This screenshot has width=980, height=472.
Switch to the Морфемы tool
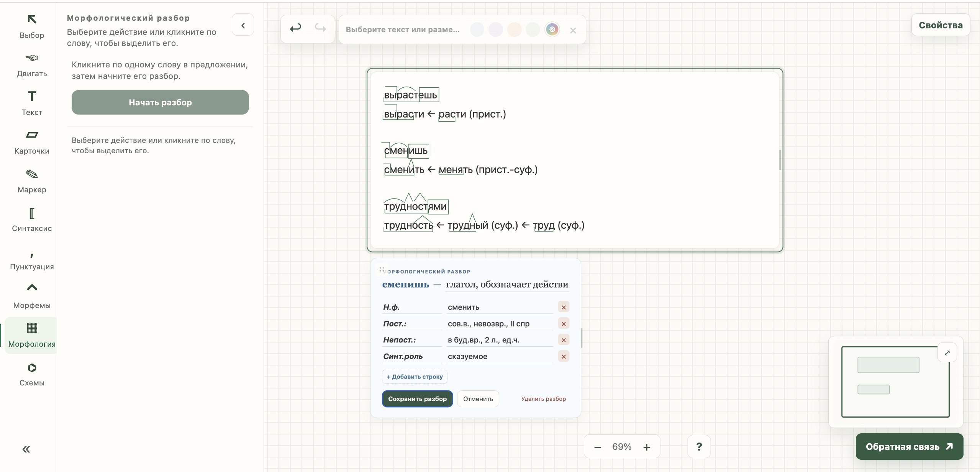tap(32, 297)
